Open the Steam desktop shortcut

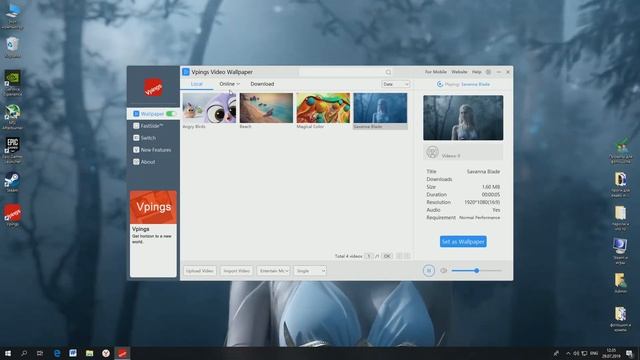[12, 181]
